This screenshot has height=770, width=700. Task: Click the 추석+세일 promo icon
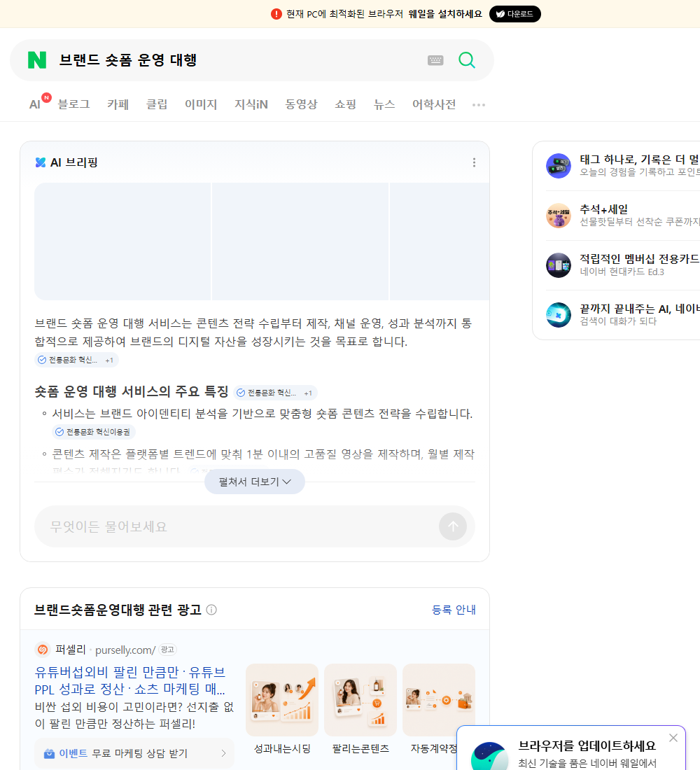click(x=559, y=216)
